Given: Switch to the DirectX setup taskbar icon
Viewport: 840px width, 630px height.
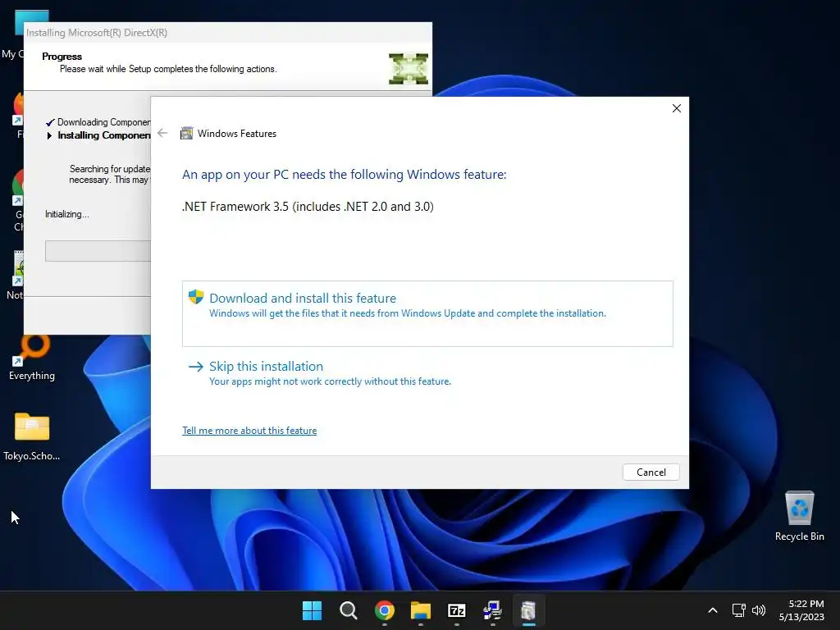Looking at the screenshot, I should [492, 610].
